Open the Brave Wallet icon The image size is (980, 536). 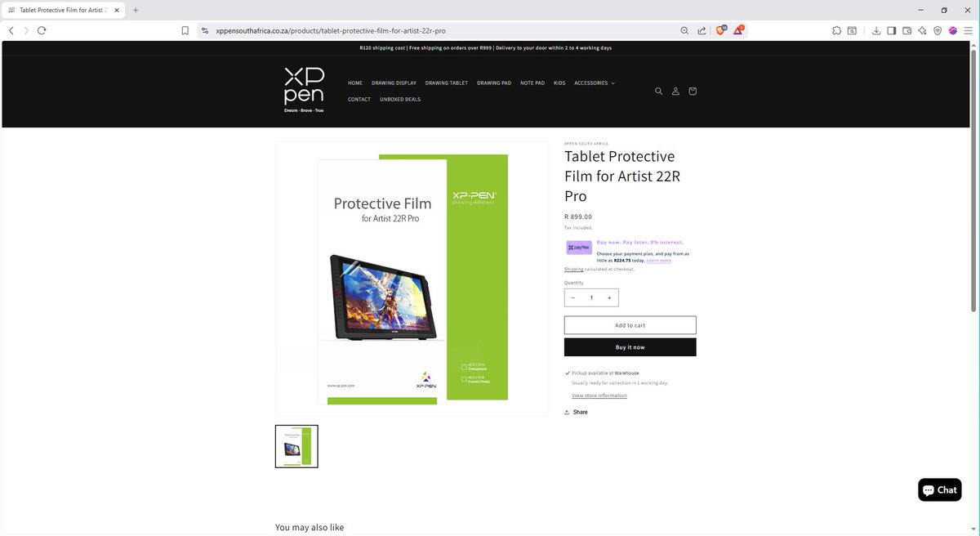[x=907, y=30]
